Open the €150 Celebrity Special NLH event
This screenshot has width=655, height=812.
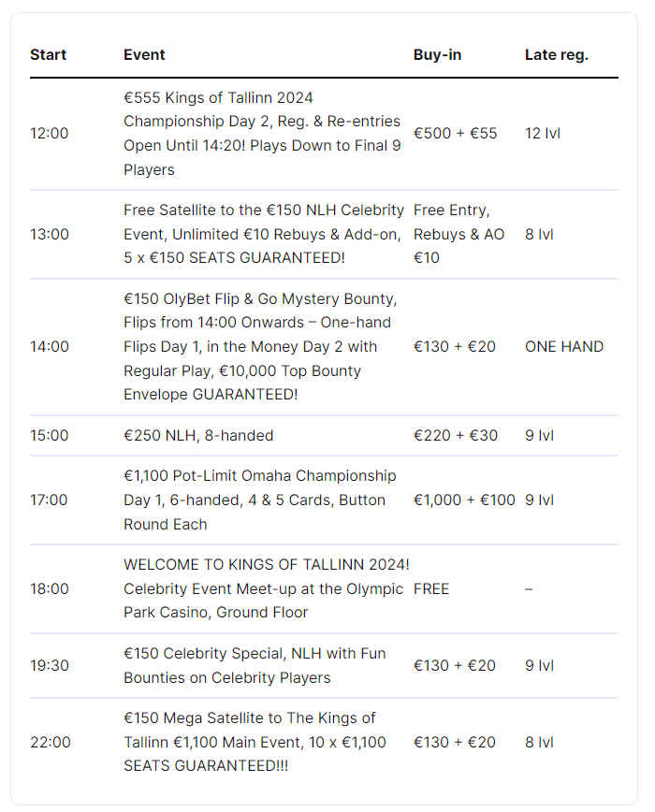(x=255, y=665)
